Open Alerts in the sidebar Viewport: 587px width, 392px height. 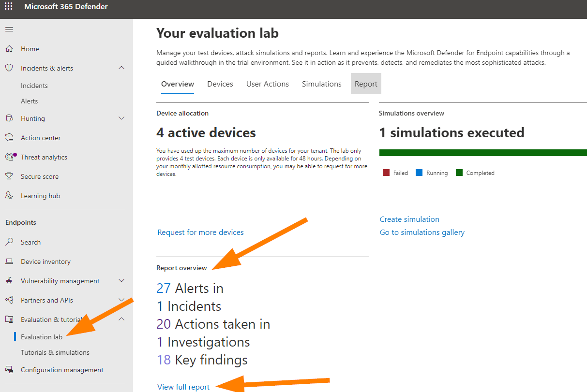point(29,101)
